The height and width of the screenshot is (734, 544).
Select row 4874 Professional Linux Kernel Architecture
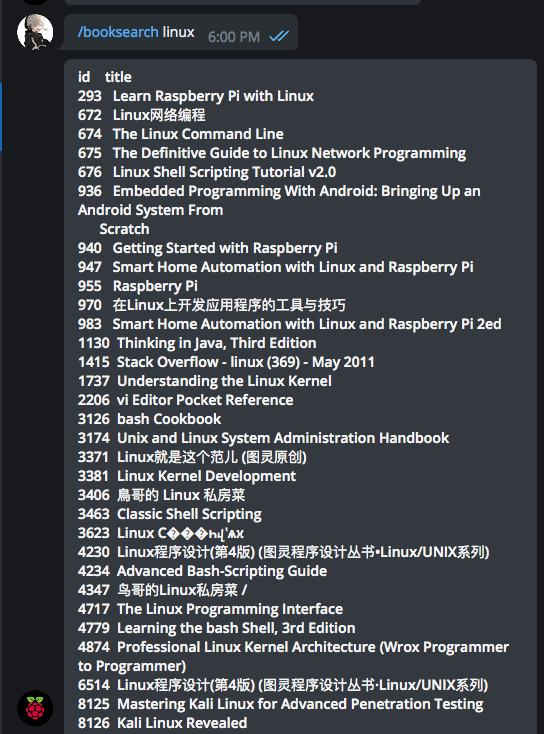coord(294,656)
